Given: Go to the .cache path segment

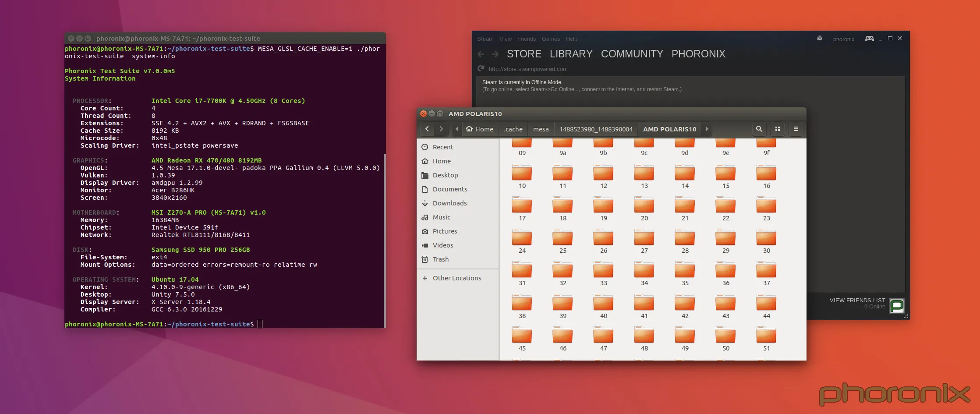Looking at the screenshot, I should click(x=513, y=129).
